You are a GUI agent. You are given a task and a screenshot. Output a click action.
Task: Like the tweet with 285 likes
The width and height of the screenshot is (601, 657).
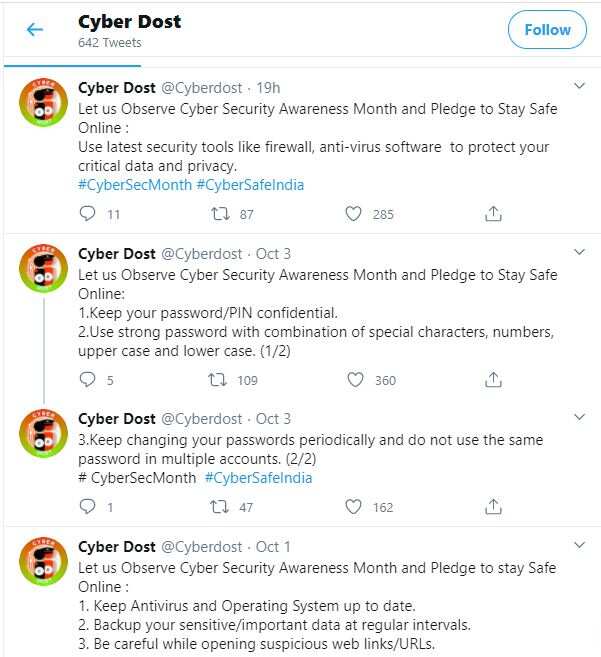tap(353, 214)
